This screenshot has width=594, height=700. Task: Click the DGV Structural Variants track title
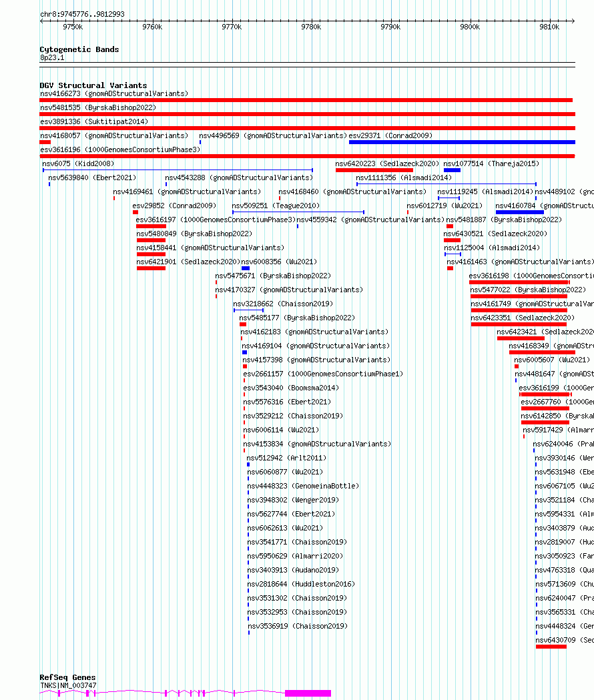[93, 85]
